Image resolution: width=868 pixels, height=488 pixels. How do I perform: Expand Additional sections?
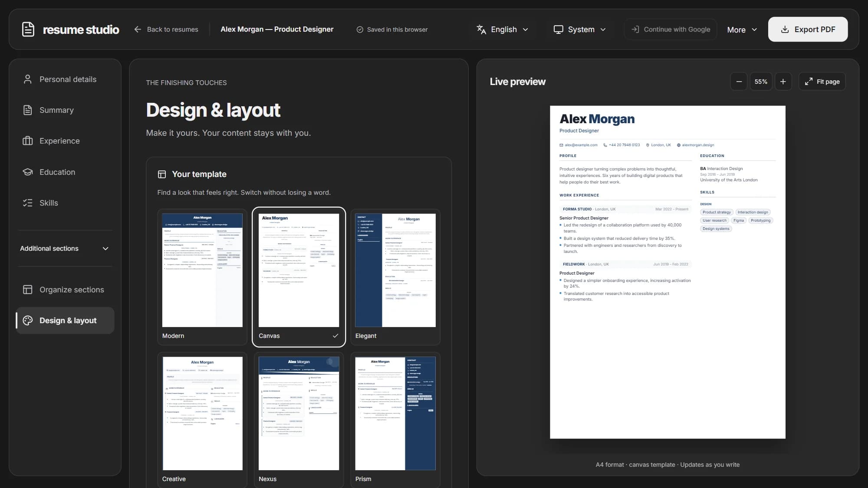point(65,249)
